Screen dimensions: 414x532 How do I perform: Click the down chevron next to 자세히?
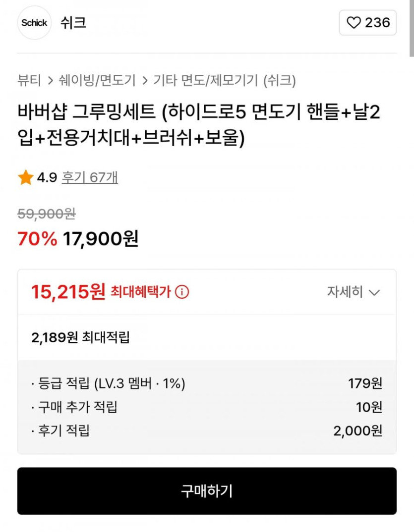(x=374, y=292)
